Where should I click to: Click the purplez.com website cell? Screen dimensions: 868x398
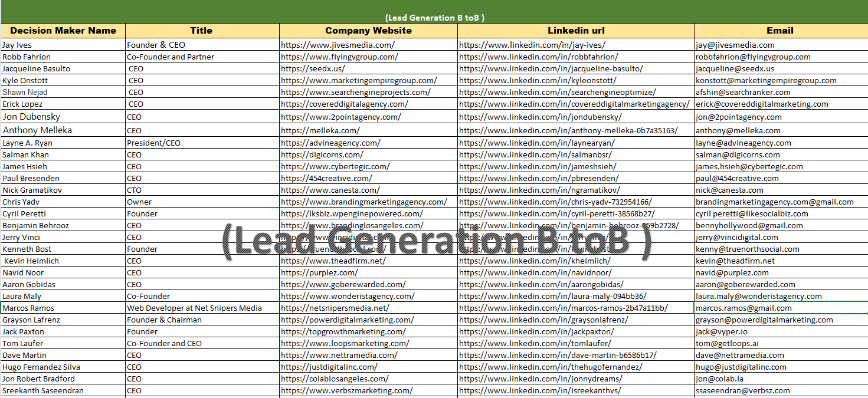(x=369, y=272)
